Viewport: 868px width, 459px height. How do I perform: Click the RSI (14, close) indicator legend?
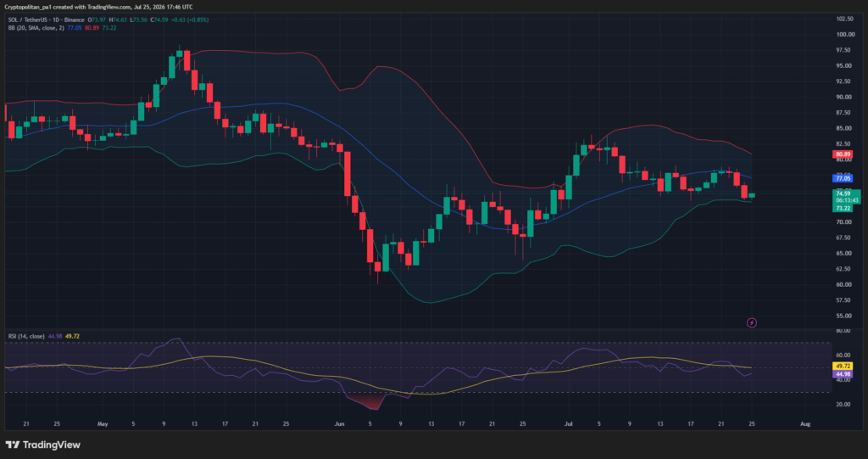(26, 337)
